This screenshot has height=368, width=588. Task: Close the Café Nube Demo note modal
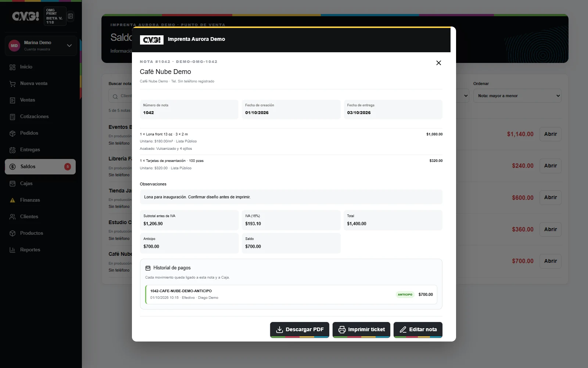438,63
